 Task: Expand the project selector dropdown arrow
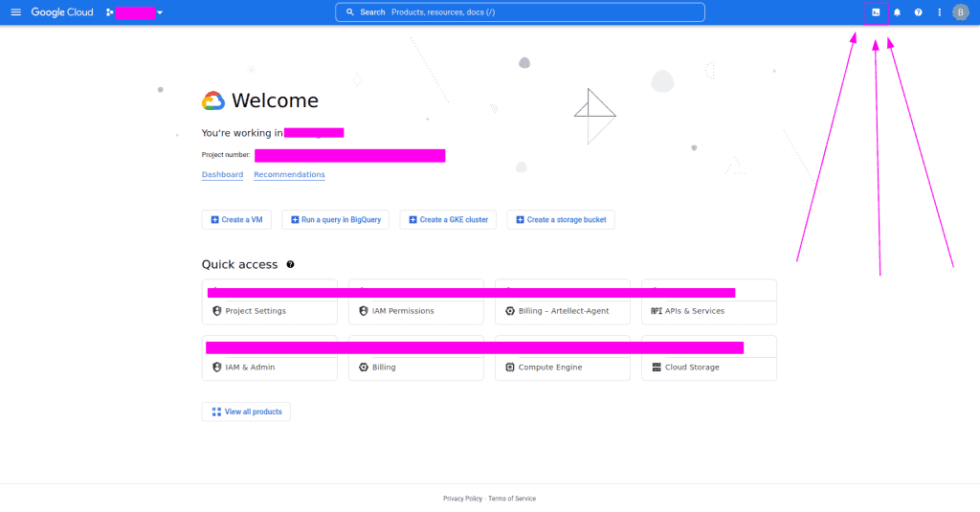coord(160,12)
